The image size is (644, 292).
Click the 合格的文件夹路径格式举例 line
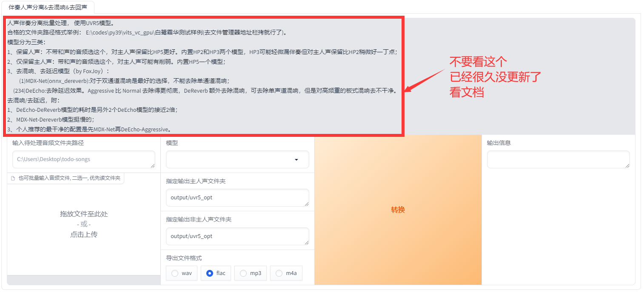[x=148, y=32]
